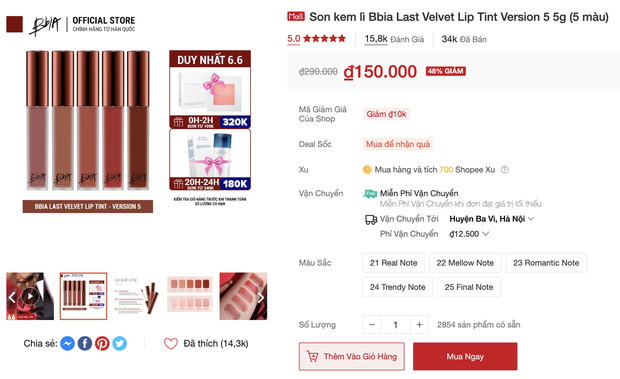Screen dimensions: 620x379
Task: Select the color swatch palette thumbnail
Action: point(190,296)
